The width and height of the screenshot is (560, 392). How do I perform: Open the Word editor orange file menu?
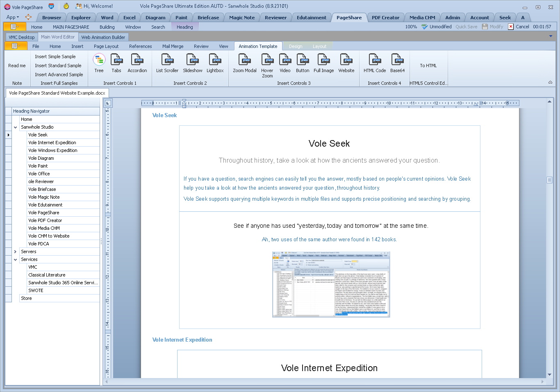pyautogui.click(x=16, y=46)
